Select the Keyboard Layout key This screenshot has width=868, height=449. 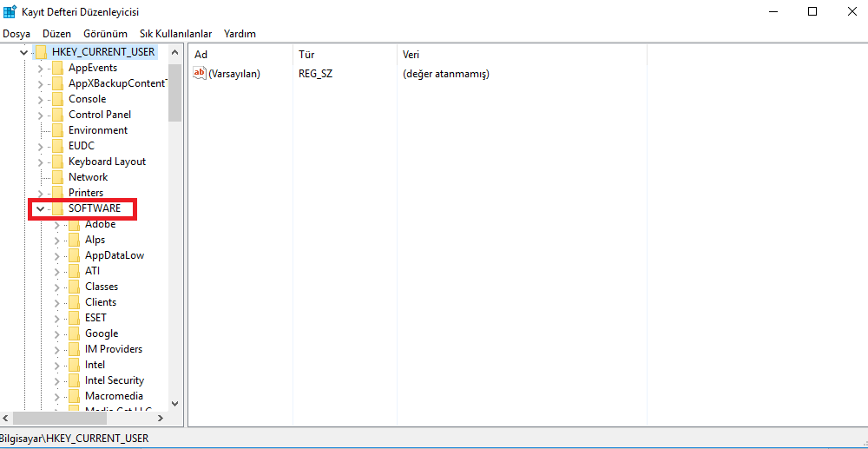pos(107,162)
